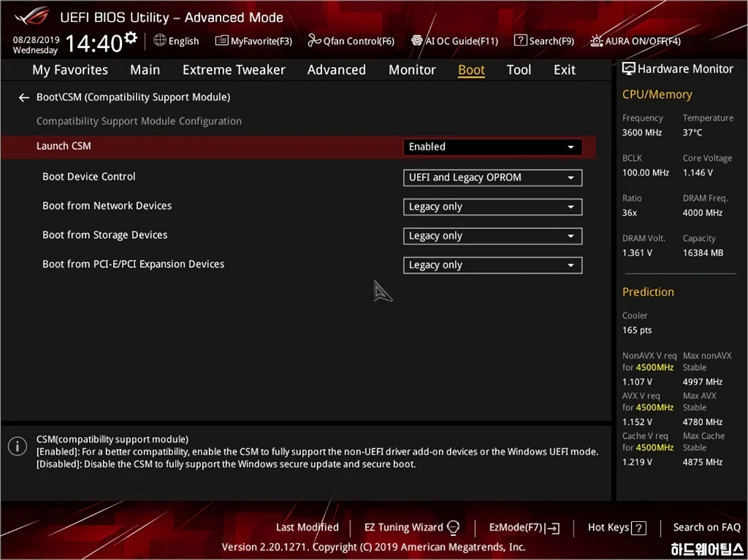748x560 pixels.
Task: Click the 1.146 V core voltage value
Action: 698,173
